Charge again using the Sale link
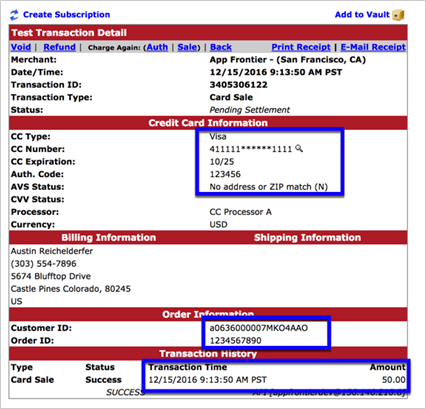The height and width of the screenshot is (409, 426). [187, 47]
